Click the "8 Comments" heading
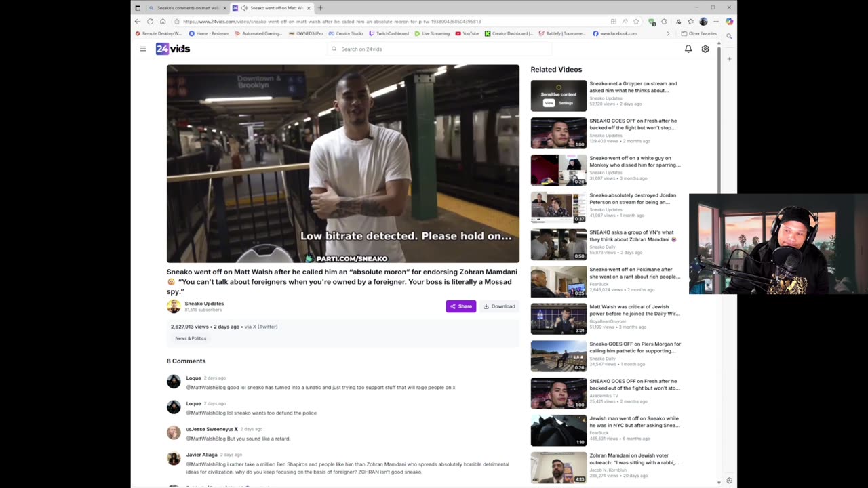The image size is (868, 488). tap(186, 361)
